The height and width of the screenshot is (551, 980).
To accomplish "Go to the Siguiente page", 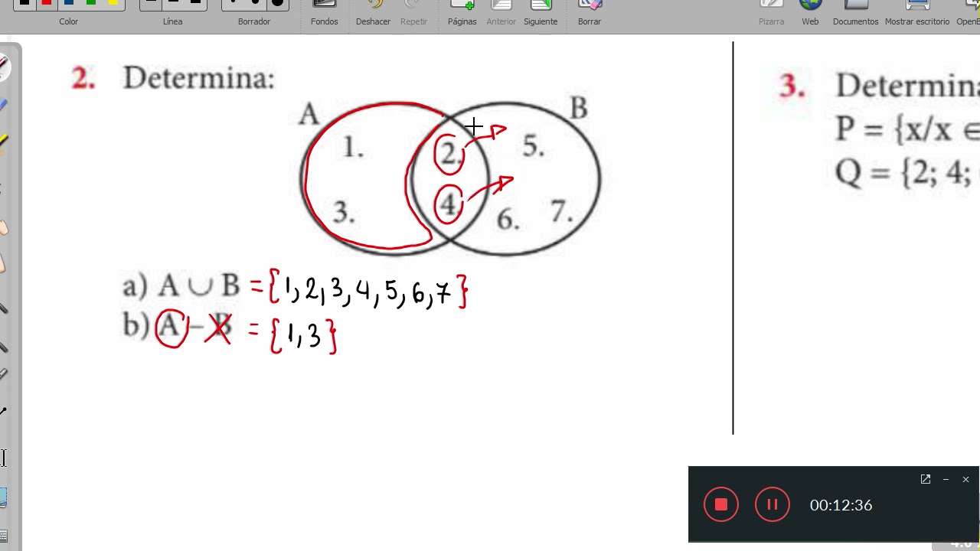I will (x=541, y=13).
